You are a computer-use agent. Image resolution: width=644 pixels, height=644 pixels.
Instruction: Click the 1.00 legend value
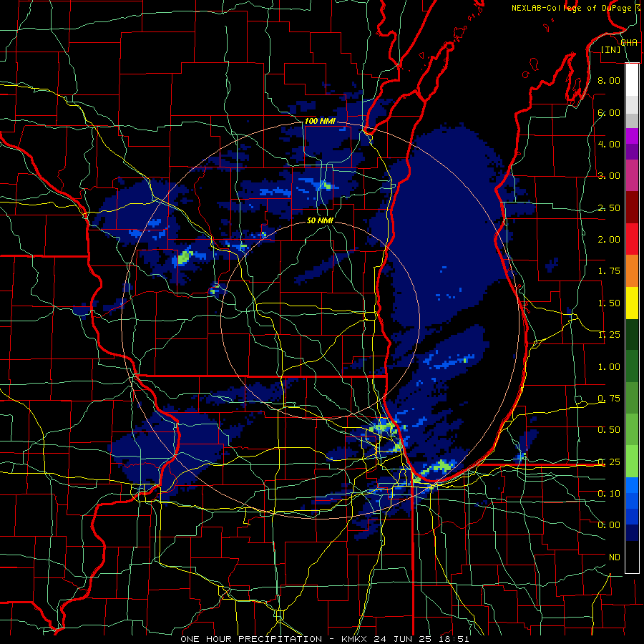pyautogui.click(x=609, y=367)
